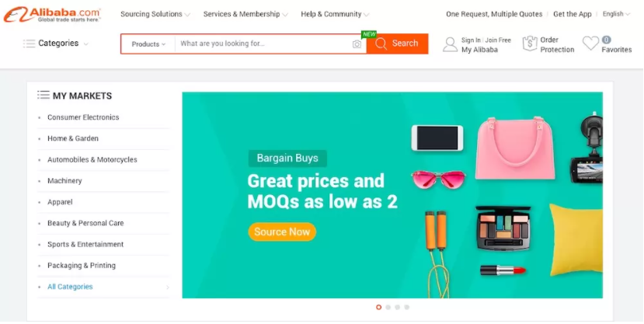Open the Consumer Electronics market link
Screen dimensions: 644x324
tap(83, 117)
